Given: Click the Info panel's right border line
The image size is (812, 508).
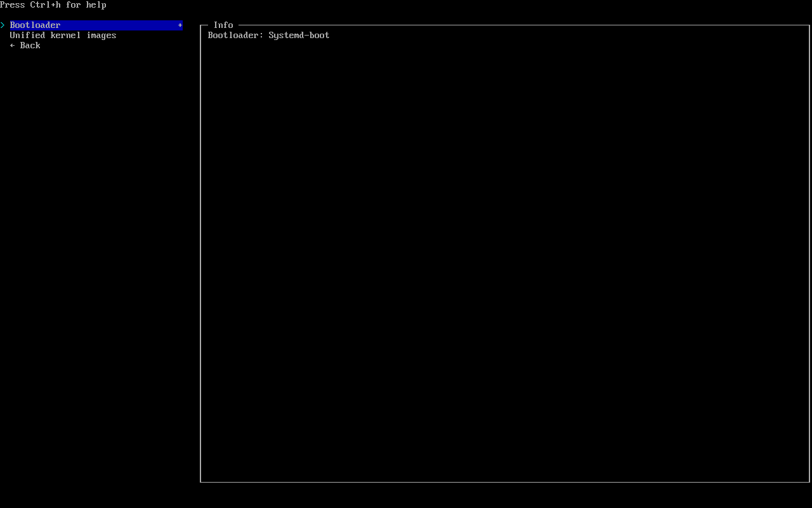Looking at the screenshot, I should point(809,254).
